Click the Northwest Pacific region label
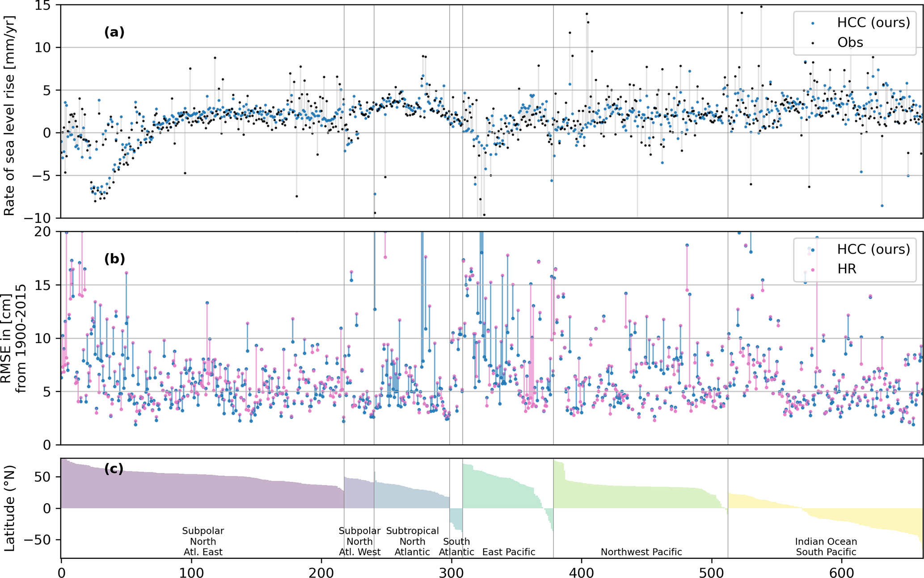924x578 pixels. (x=641, y=552)
